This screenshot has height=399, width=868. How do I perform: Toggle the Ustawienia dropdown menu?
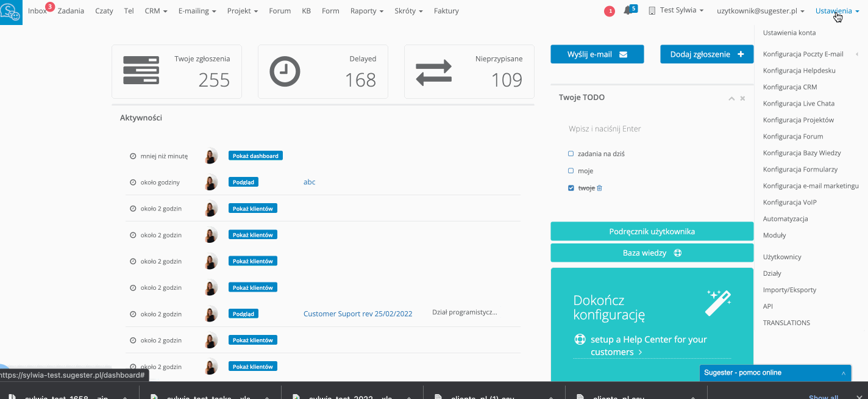(837, 11)
